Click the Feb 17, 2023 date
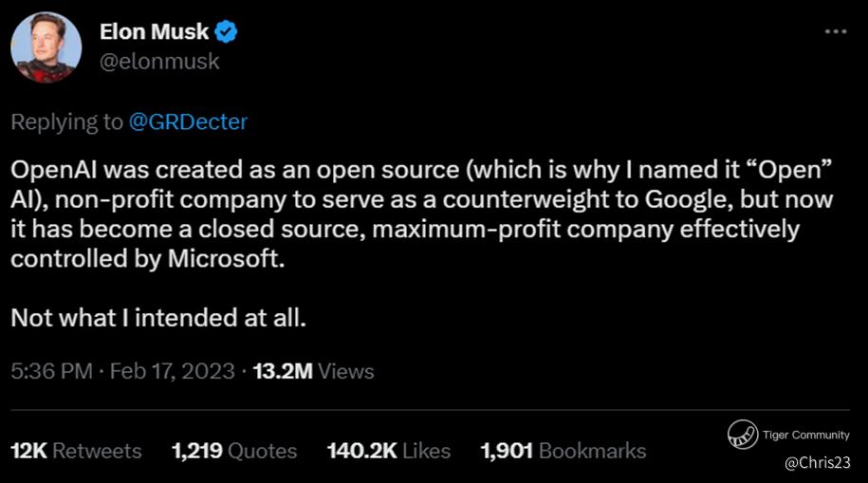This screenshot has height=483, width=868. click(172, 371)
